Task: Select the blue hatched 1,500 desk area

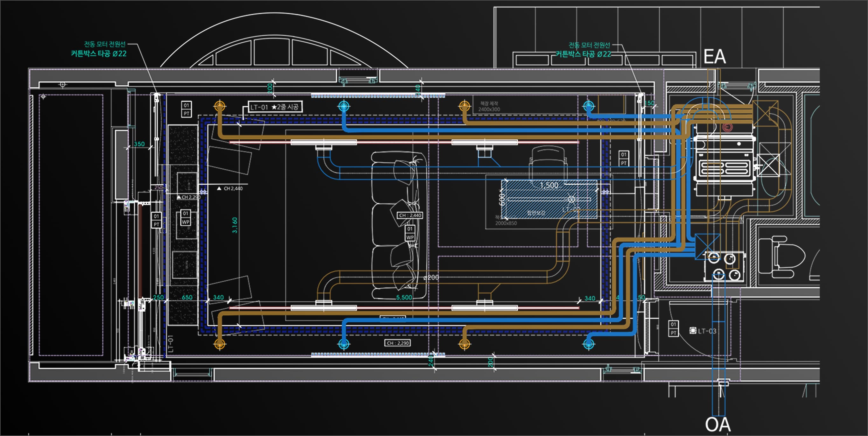Action: pos(549,199)
